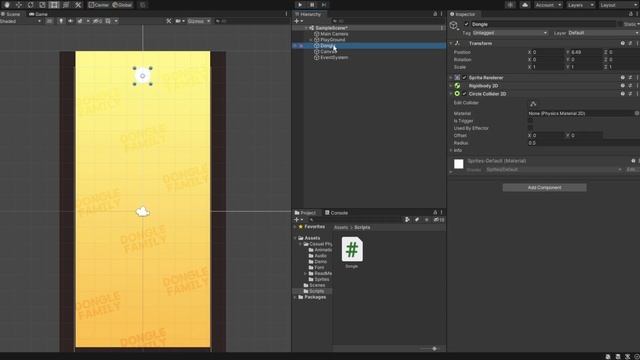
Task: Click the Step frame button
Action: [324, 5]
